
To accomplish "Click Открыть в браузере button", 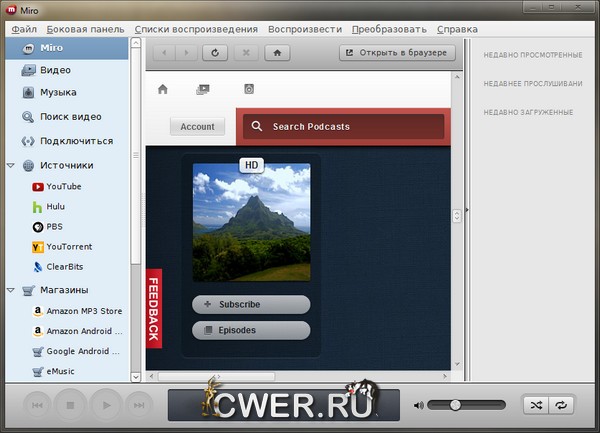I will click(x=397, y=52).
